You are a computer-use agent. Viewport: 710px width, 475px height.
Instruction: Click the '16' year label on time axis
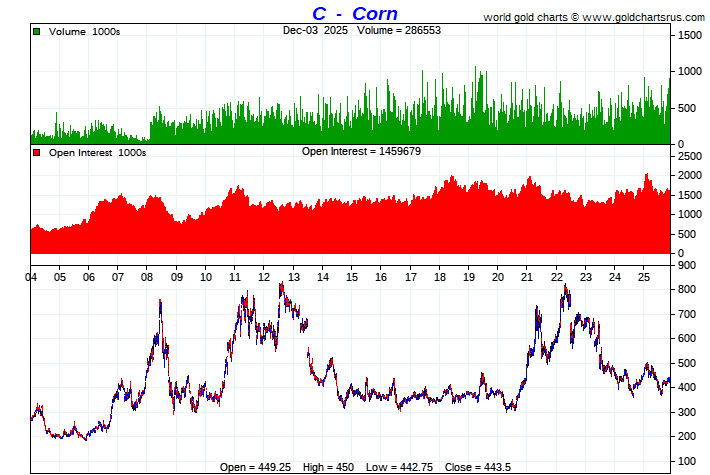(381, 277)
